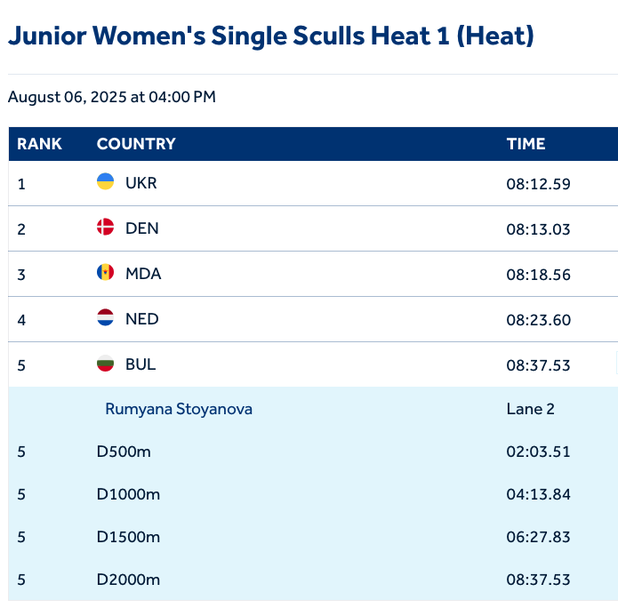This screenshot has height=608, width=618.
Task: Click the COUNTRY column header
Action: [136, 144]
